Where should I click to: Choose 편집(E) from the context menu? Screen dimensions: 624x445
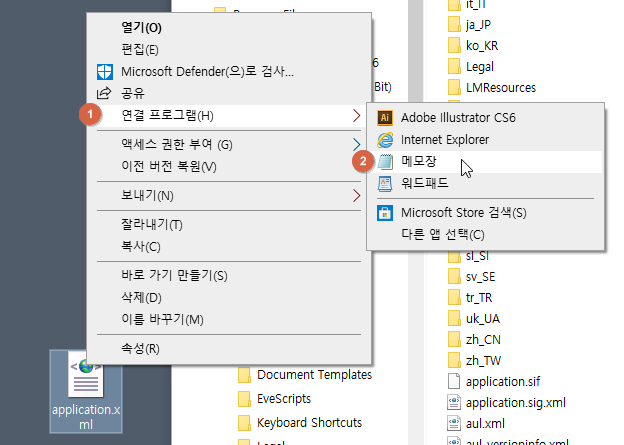point(229,50)
